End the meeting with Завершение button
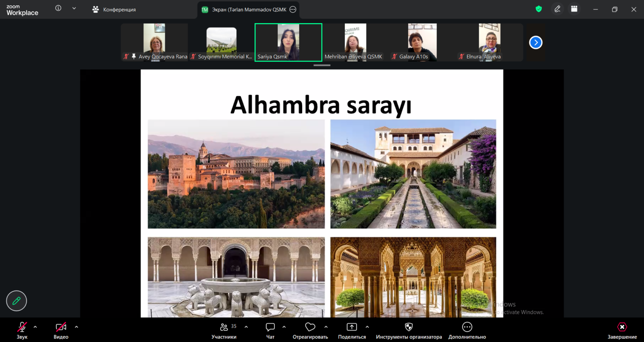This screenshot has height=342, width=644. point(622,330)
